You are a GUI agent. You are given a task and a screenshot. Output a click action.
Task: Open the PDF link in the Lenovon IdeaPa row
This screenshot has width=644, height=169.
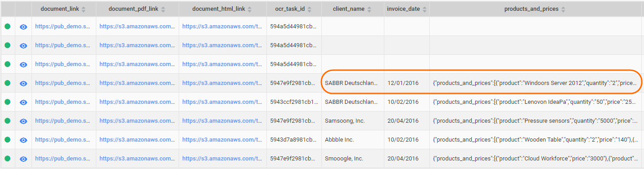(x=137, y=102)
